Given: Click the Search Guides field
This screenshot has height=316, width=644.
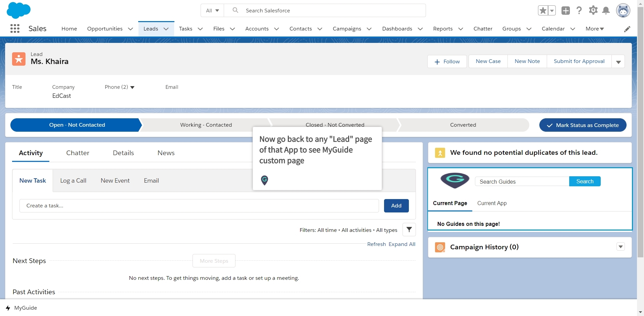Looking at the screenshot, I should [522, 181].
